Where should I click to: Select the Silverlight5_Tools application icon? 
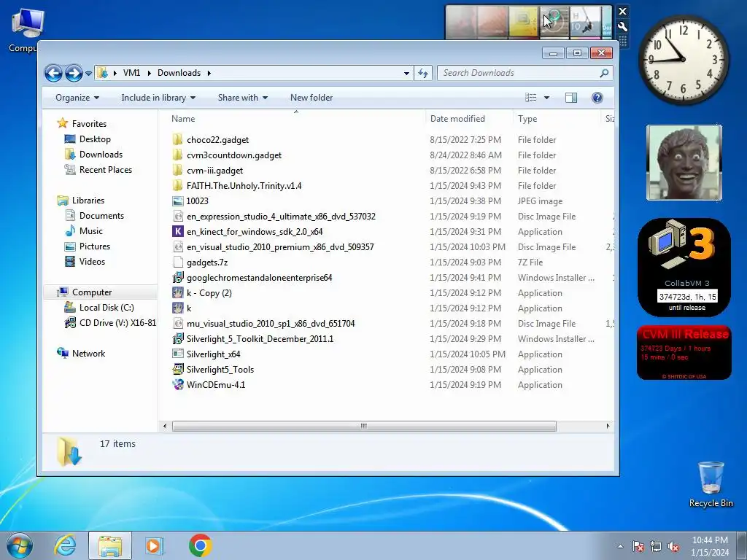pos(178,369)
